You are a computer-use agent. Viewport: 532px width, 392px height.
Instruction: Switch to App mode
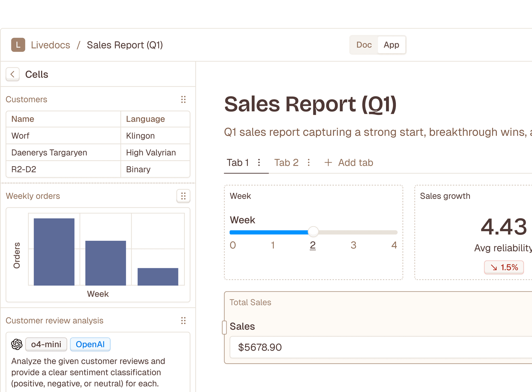[x=391, y=45]
